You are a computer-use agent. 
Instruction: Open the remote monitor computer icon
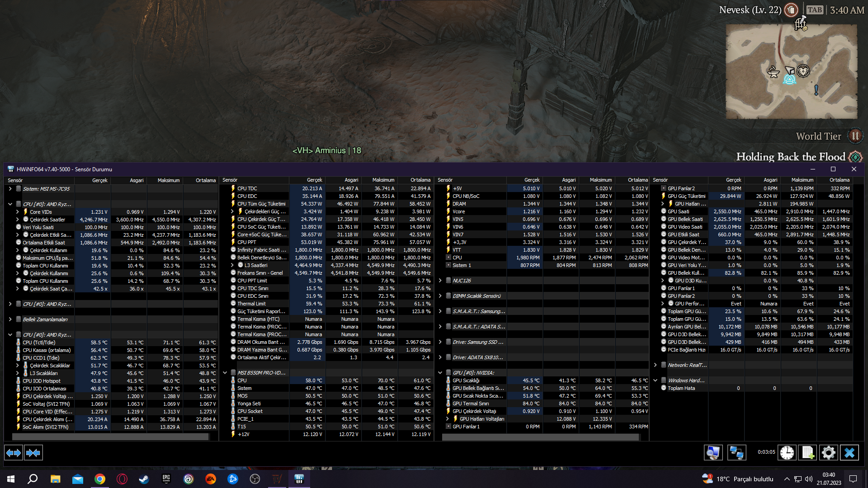point(713,452)
